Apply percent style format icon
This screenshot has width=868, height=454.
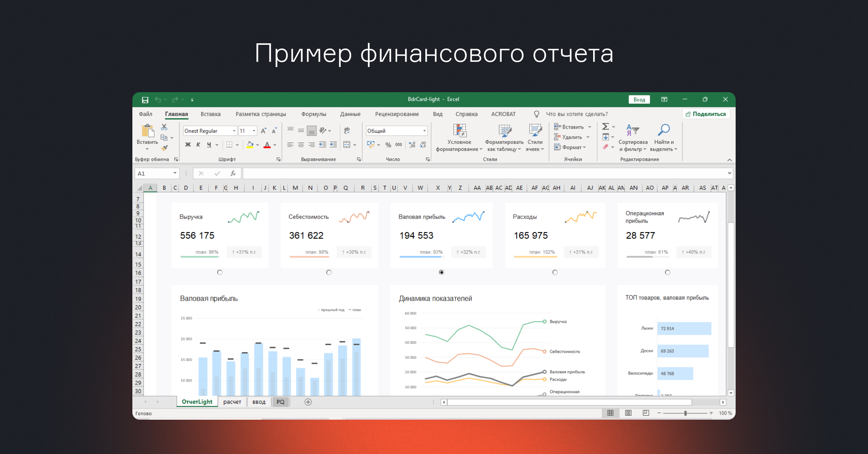pos(388,145)
